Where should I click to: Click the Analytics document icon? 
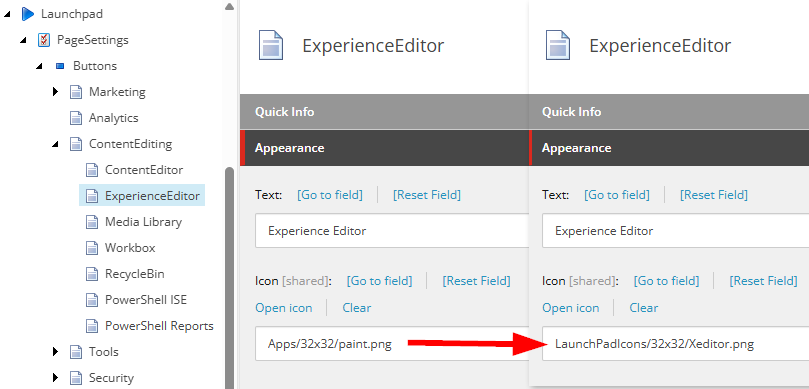tap(76, 118)
